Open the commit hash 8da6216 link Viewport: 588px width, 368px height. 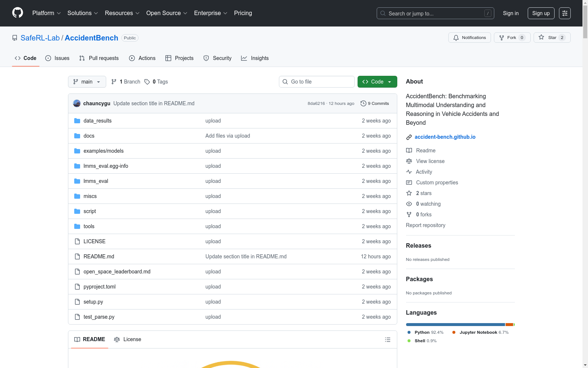(x=316, y=103)
